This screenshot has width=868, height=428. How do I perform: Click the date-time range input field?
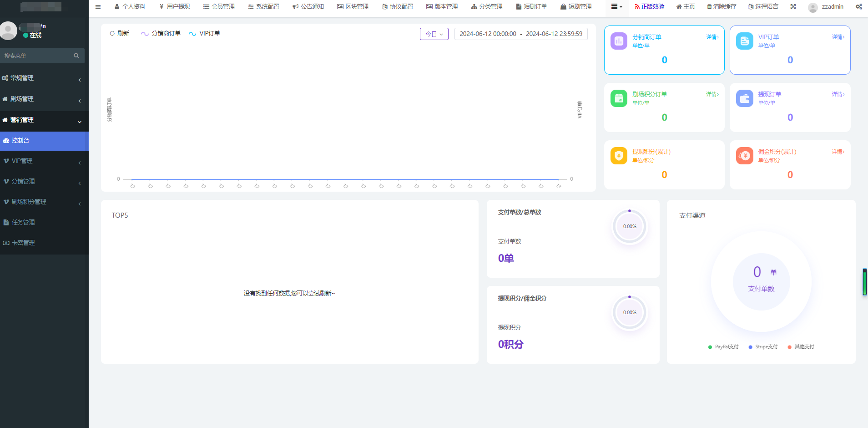click(x=521, y=34)
